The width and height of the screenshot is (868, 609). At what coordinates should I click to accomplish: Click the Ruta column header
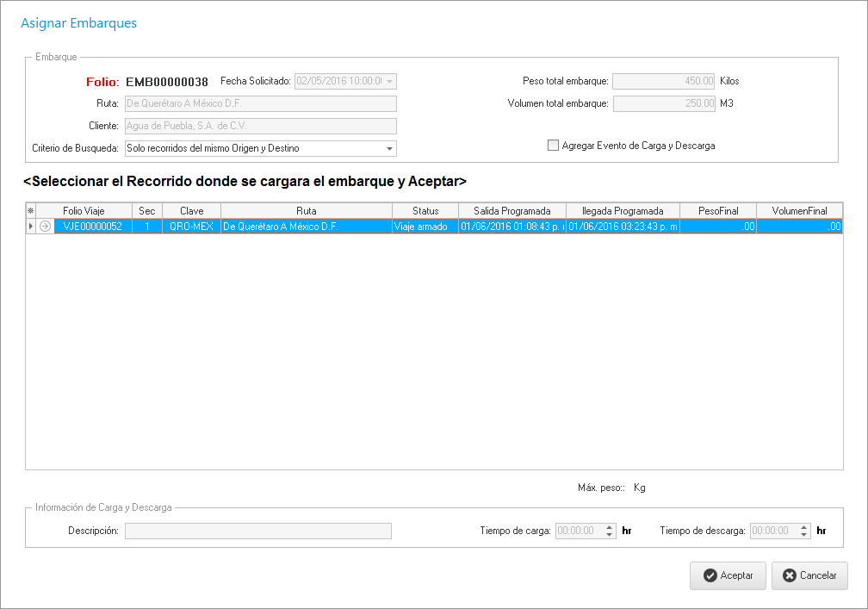click(x=306, y=211)
